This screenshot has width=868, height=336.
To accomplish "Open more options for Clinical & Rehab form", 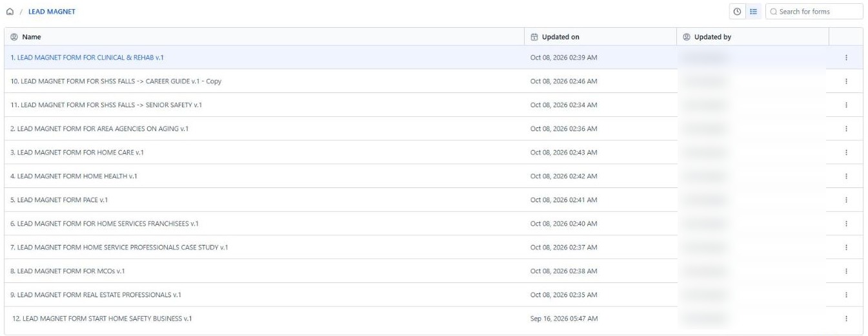I will pyautogui.click(x=846, y=58).
